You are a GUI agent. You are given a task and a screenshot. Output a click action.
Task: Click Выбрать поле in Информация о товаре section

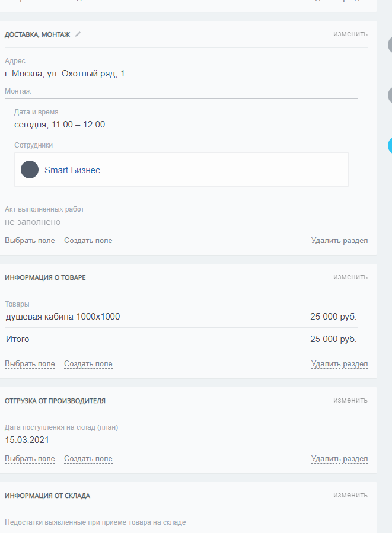30,364
